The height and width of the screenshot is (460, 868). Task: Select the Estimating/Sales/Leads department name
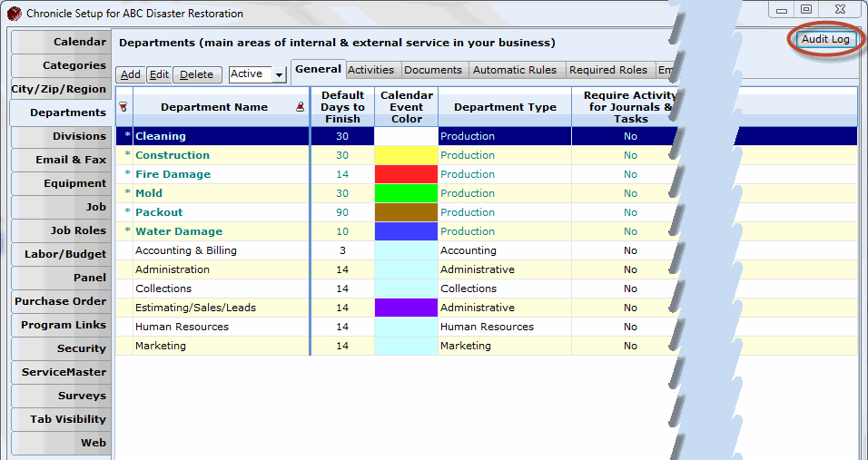click(x=195, y=308)
